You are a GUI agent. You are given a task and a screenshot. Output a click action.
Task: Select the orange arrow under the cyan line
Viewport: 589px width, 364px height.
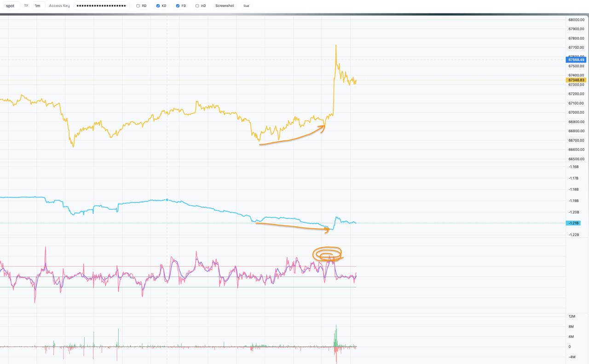coord(293,226)
